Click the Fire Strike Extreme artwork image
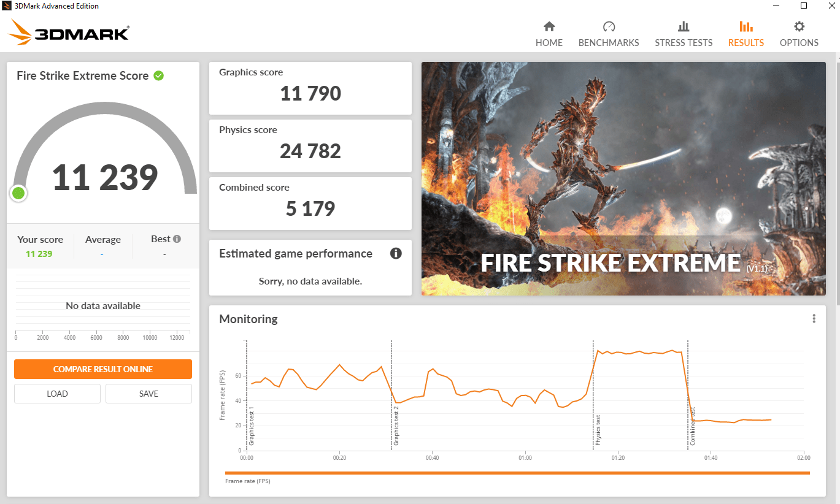The image size is (840, 504). 623,178
